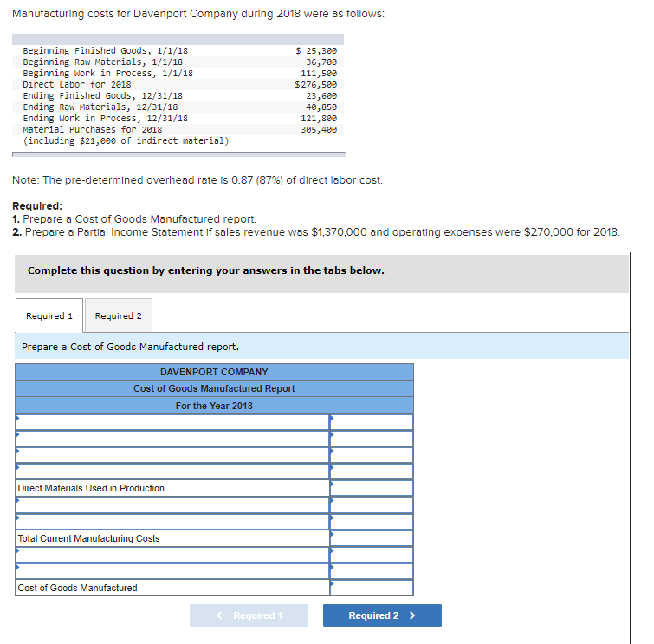Click the 'For the Year 2018' header line
The width and height of the screenshot is (654, 644).
[x=214, y=406]
